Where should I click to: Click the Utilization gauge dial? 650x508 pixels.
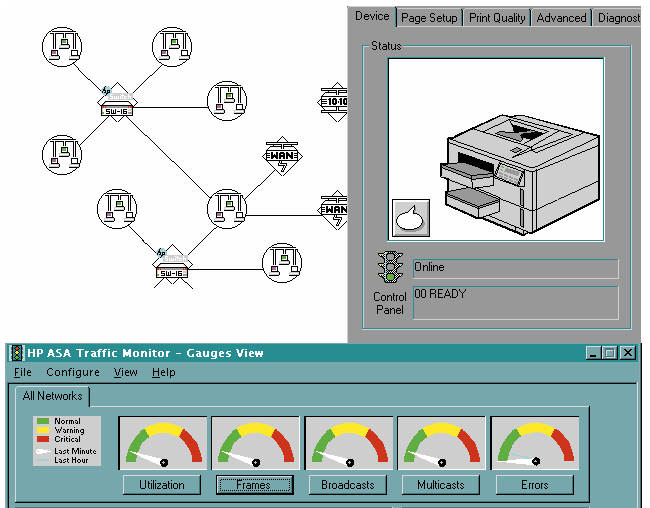pos(163,443)
